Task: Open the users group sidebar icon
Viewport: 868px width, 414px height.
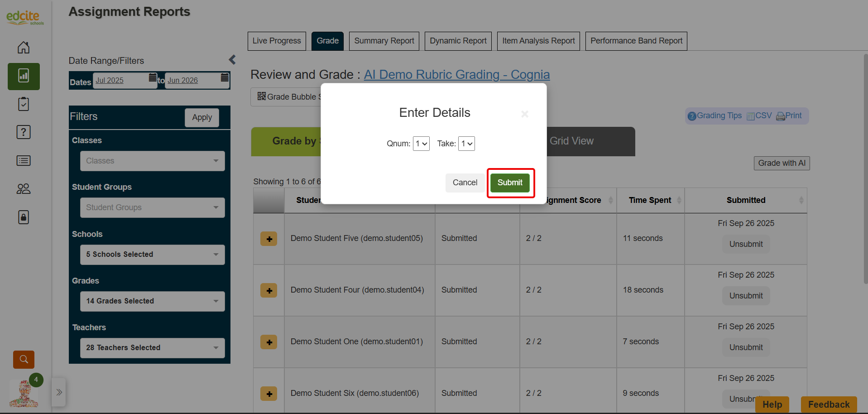Action: pyautogui.click(x=24, y=189)
